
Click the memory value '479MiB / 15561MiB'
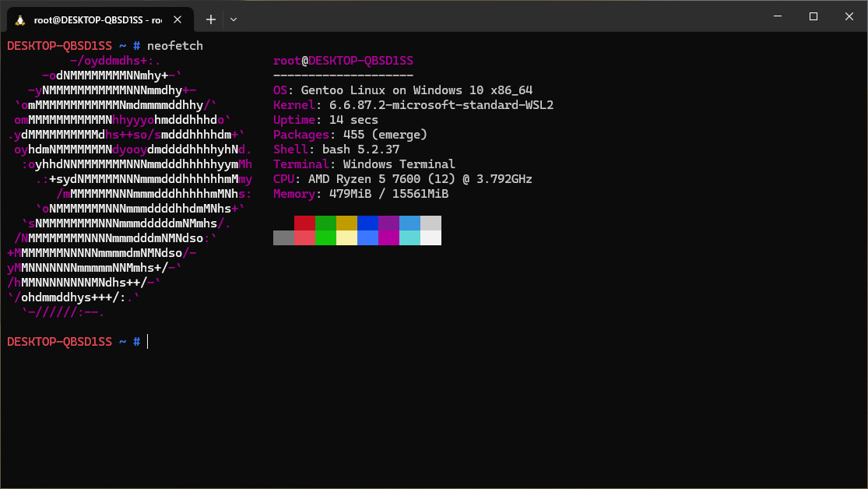[388, 194]
